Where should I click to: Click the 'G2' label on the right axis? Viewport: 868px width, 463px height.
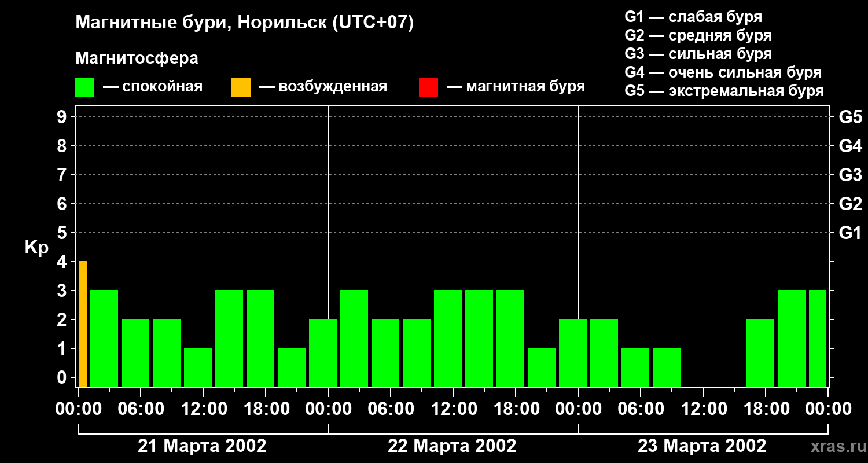pos(850,204)
